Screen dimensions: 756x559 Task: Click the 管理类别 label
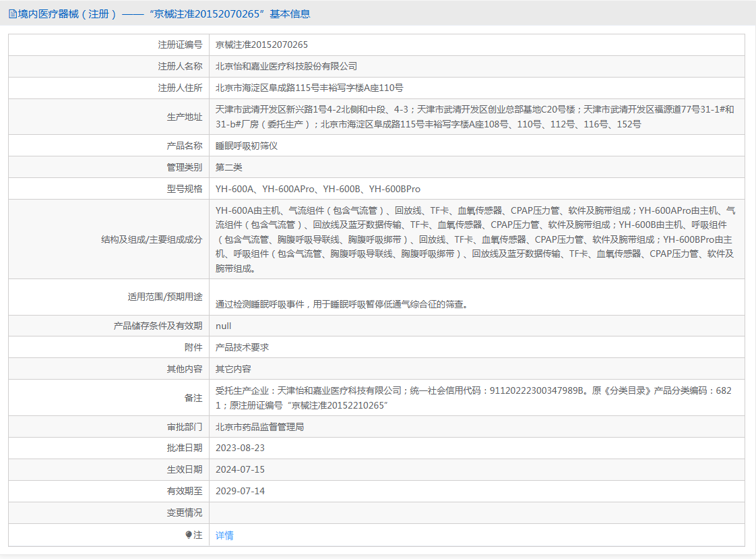pyautogui.click(x=184, y=167)
